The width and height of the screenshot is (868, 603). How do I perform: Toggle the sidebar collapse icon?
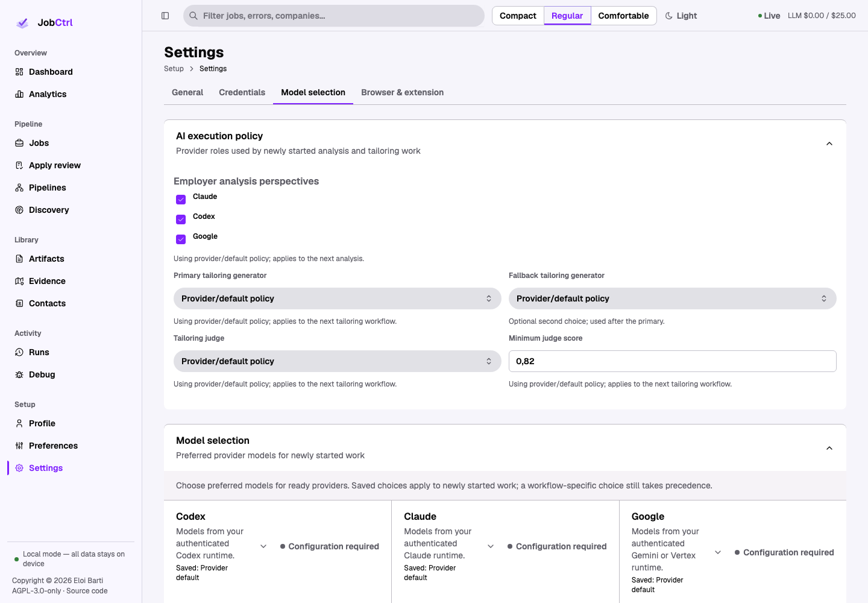(165, 16)
